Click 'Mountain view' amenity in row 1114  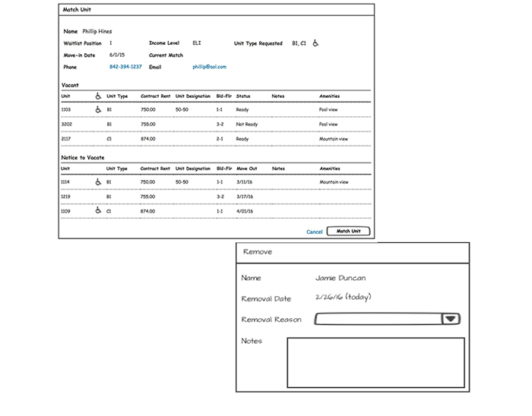click(x=334, y=182)
